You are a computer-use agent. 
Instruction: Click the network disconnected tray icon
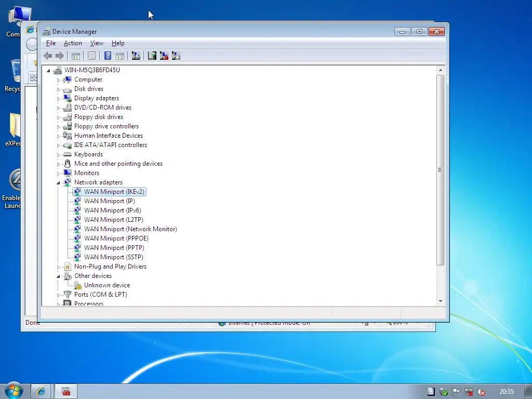click(x=469, y=392)
